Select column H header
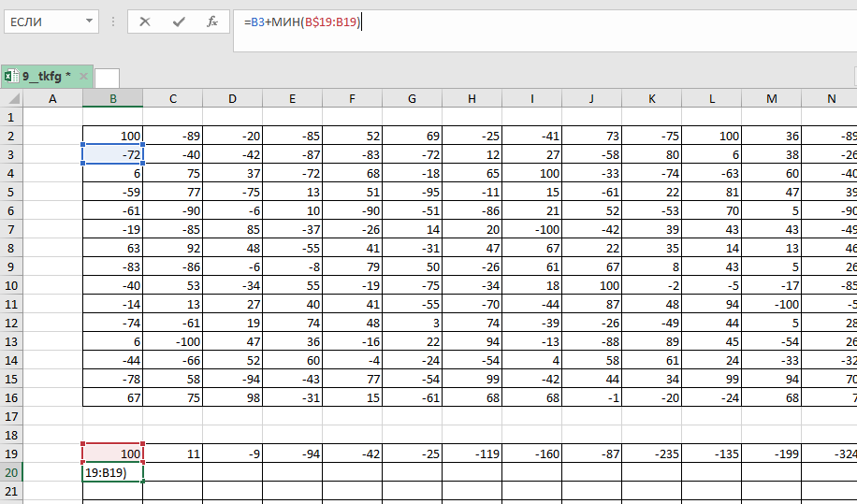The width and height of the screenshot is (857, 504). click(472, 98)
